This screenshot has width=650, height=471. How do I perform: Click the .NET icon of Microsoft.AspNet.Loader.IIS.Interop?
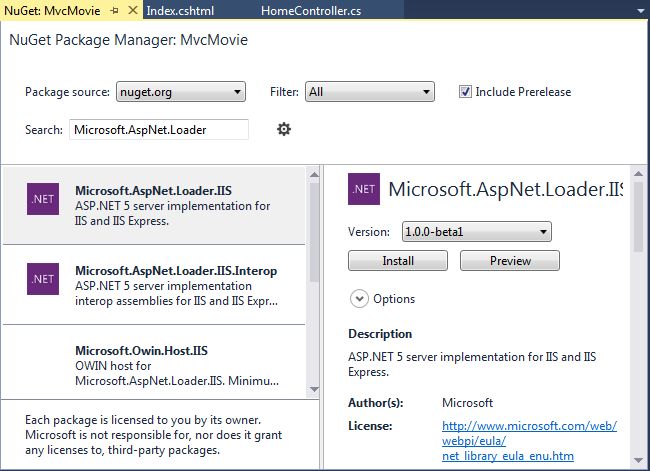[x=43, y=279]
